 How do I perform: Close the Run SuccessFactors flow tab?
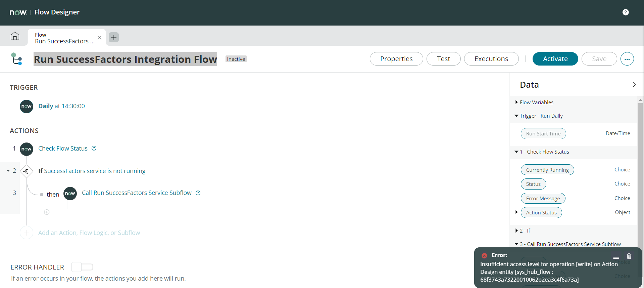coord(99,38)
